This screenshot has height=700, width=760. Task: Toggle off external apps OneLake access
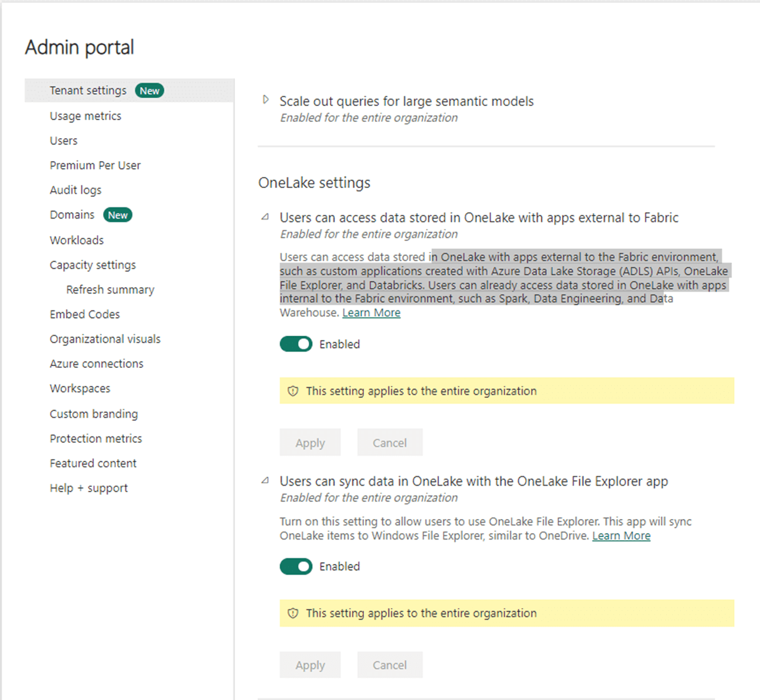click(296, 344)
